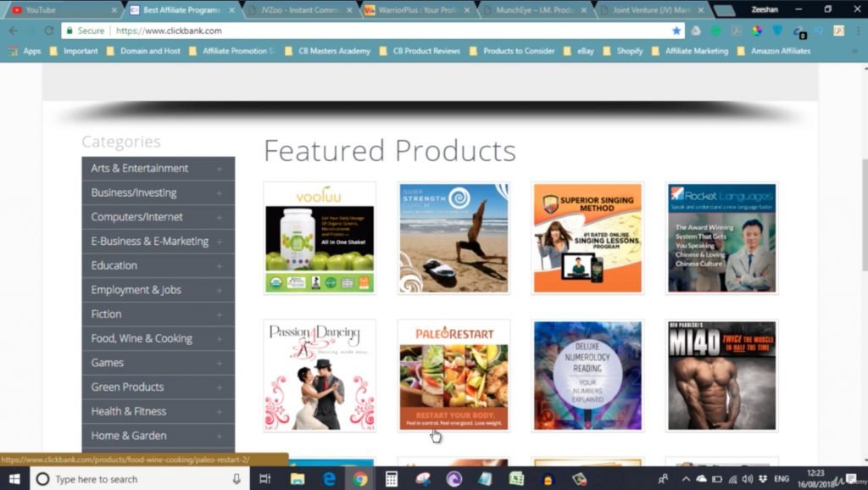Click the microphone icon in taskbar search
This screenshot has height=490, width=868.
click(236, 479)
